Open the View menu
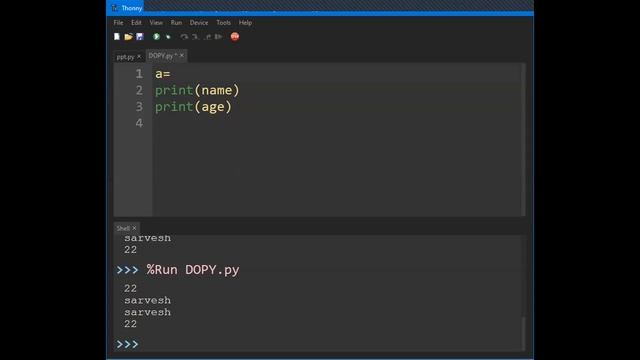Viewport: 640px width, 360px height. tap(156, 23)
